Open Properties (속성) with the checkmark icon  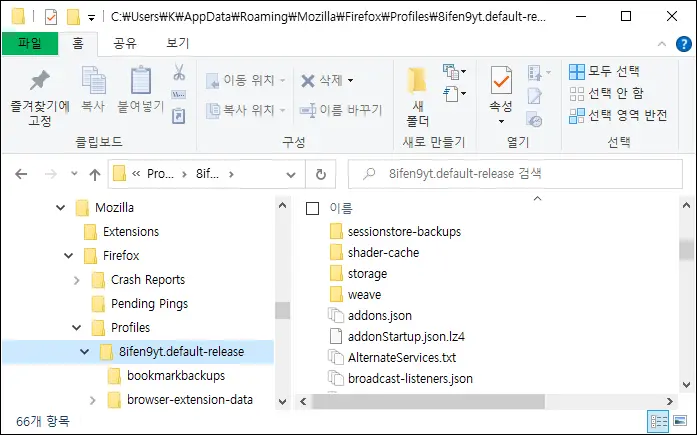click(x=501, y=80)
